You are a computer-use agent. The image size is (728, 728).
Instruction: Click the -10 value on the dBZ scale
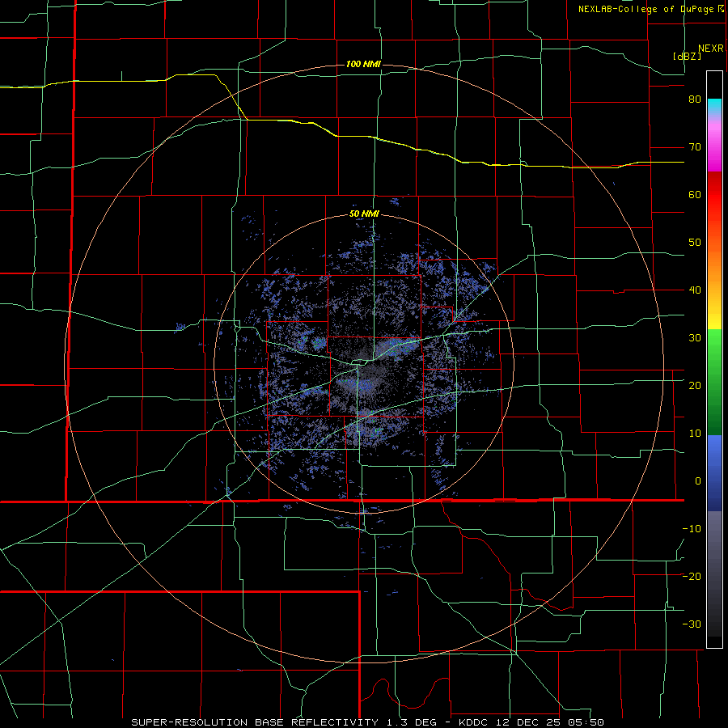pos(692,529)
